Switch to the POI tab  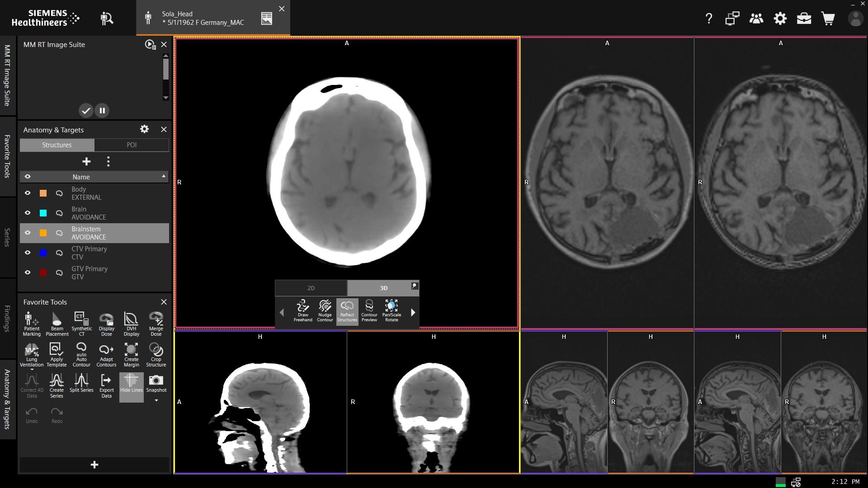132,145
